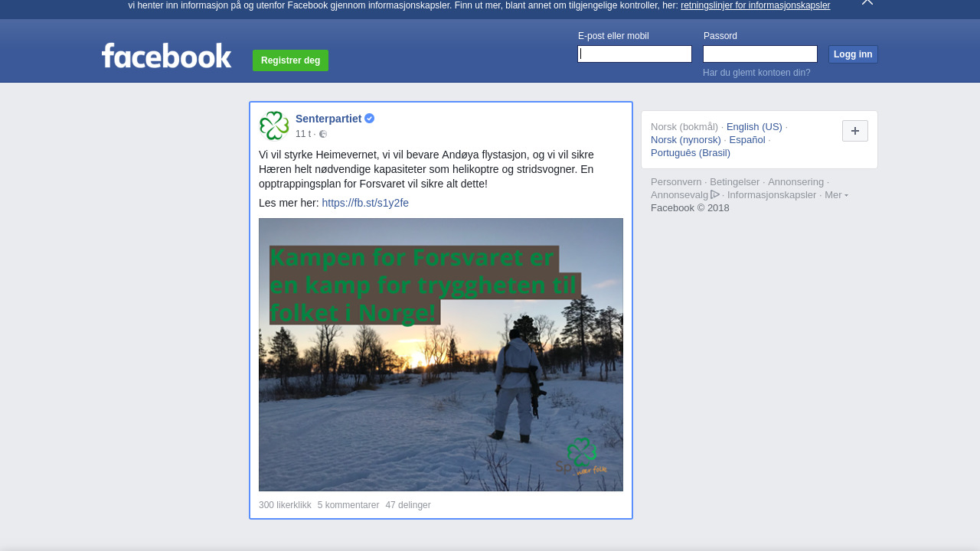The width and height of the screenshot is (980, 551).
Task: Open the Informasjonskapsler footer link
Action: coord(772,195)
